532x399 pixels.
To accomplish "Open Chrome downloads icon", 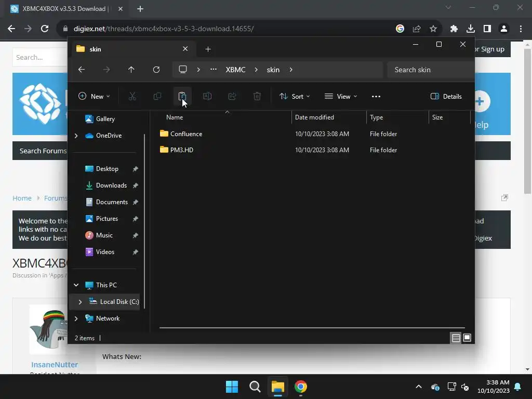I will coord(470,29).
